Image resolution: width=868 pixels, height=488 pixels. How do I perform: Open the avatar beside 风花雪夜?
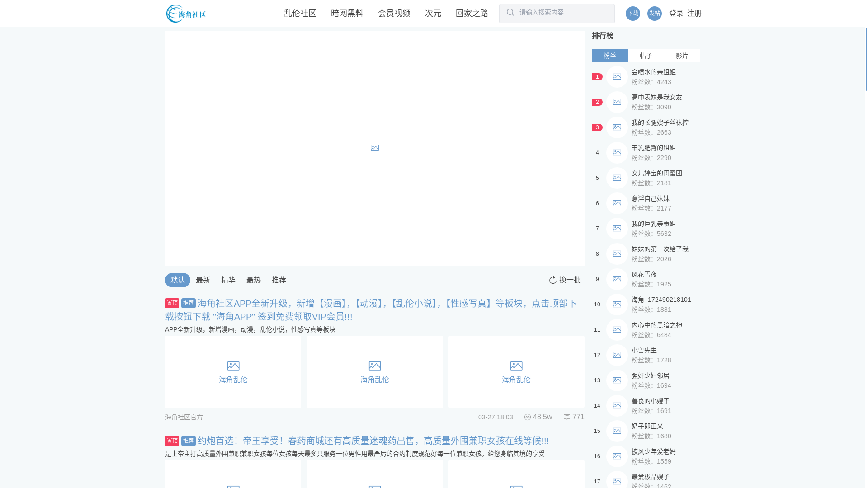617,279
